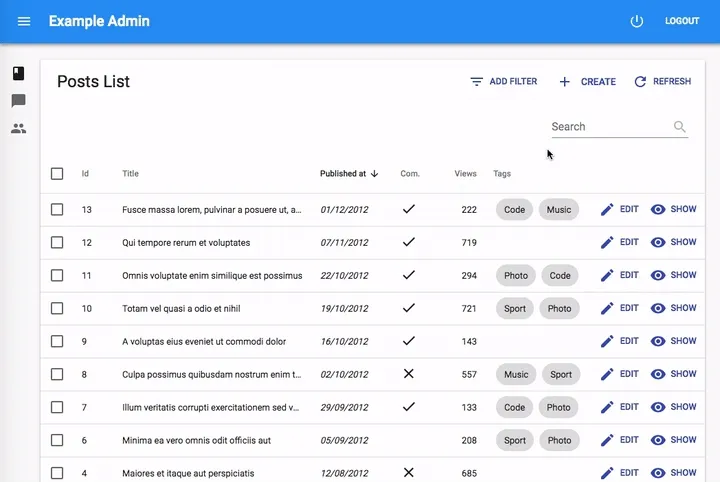Image resolution: width=720 pixels, height=482 pixels.
Task: Click the search magnifier icon
Action: click(680, 127)
